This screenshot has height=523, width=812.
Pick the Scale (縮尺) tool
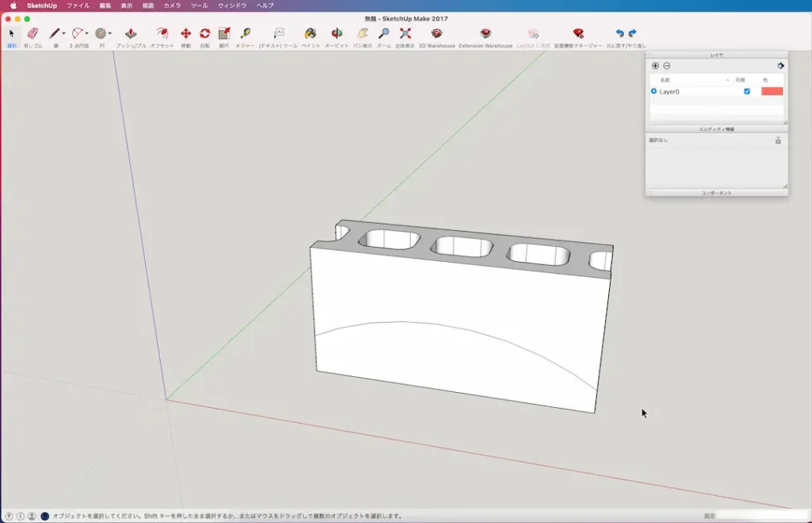coord(224,33)
